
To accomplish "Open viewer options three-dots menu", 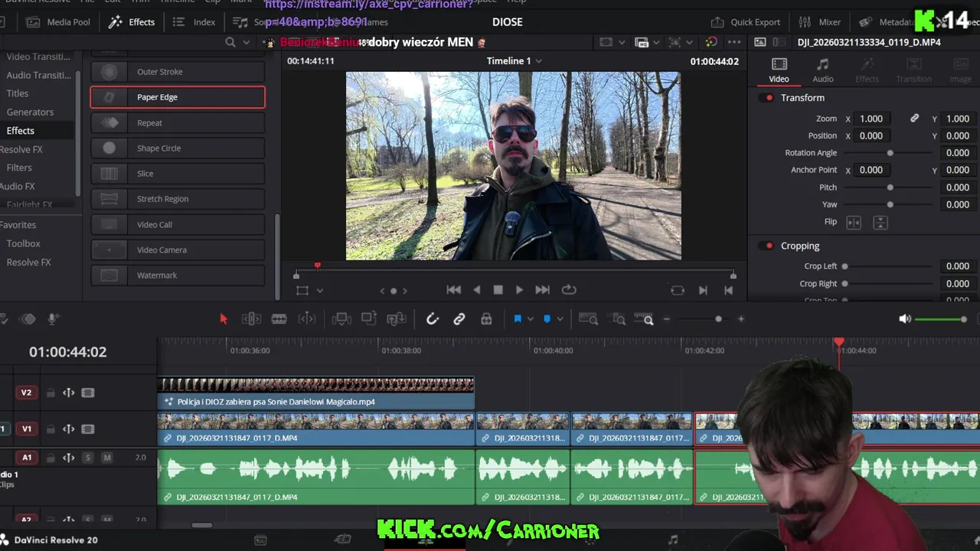I will point(733,42).
